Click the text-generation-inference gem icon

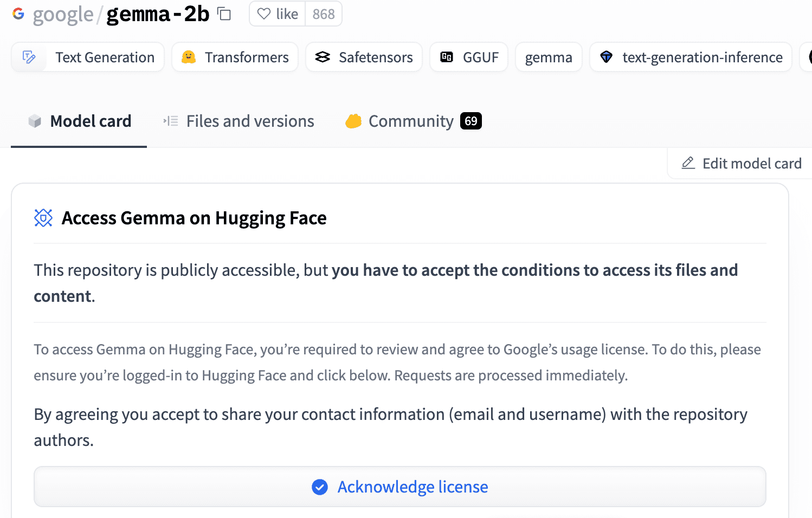tap(607, 57)
